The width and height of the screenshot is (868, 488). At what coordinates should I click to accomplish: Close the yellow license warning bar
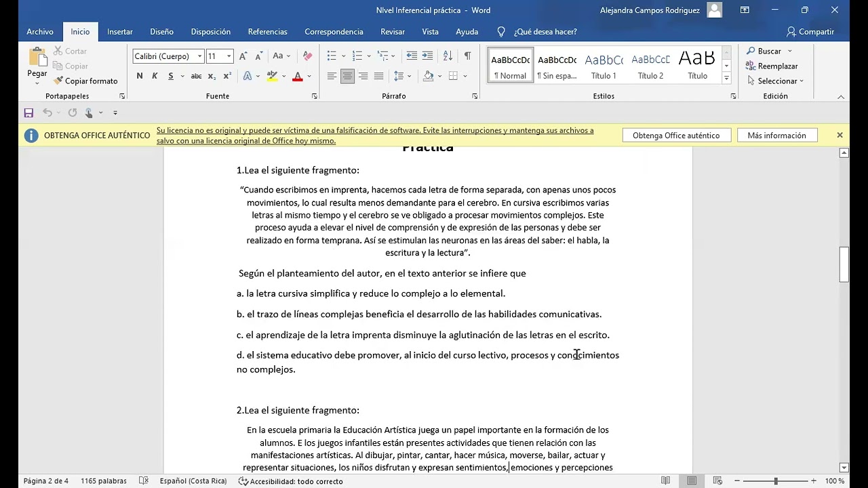840,135
